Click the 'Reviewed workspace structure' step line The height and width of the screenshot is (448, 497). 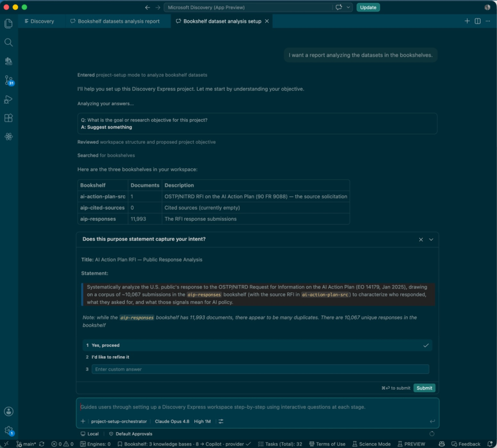(x=147, y=142)
